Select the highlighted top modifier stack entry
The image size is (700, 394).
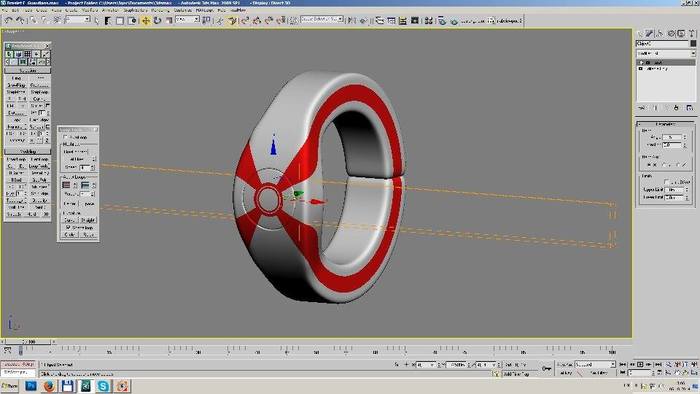point(666,62)
